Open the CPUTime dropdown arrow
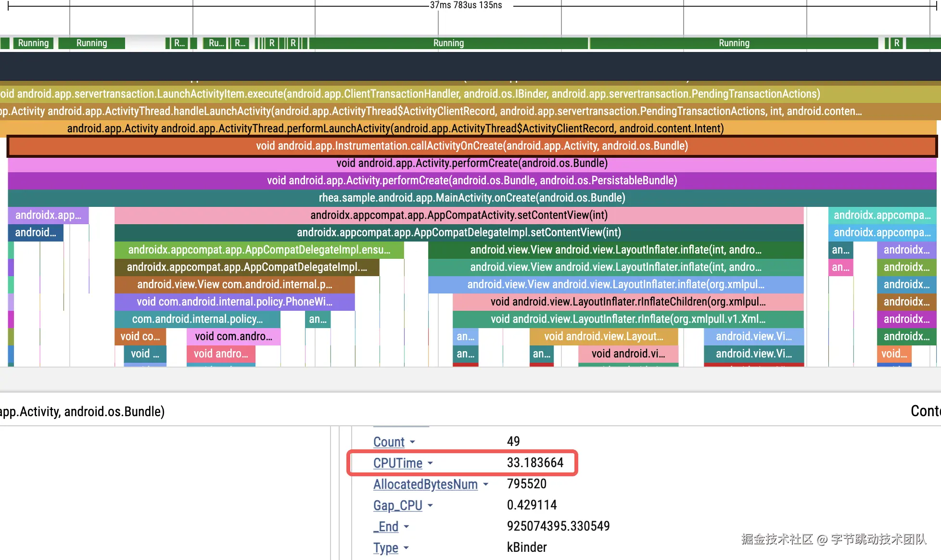941x560 pixels. 430,463
